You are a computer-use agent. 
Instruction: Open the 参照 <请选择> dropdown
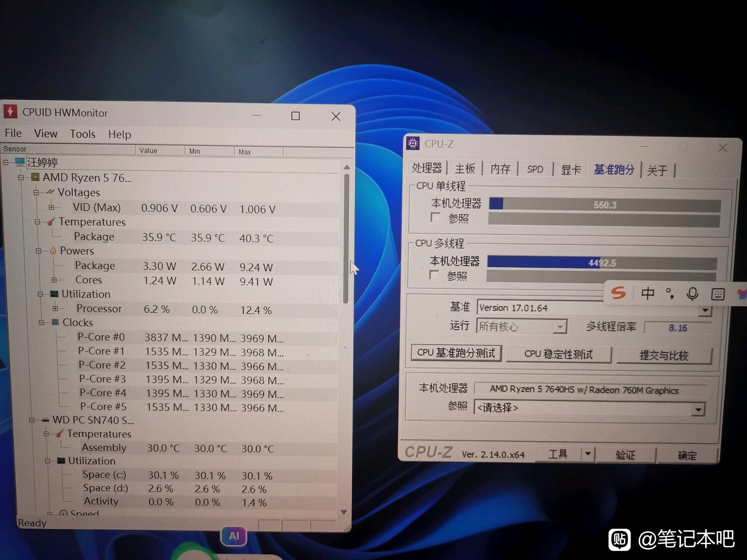[x=698, y=409]
